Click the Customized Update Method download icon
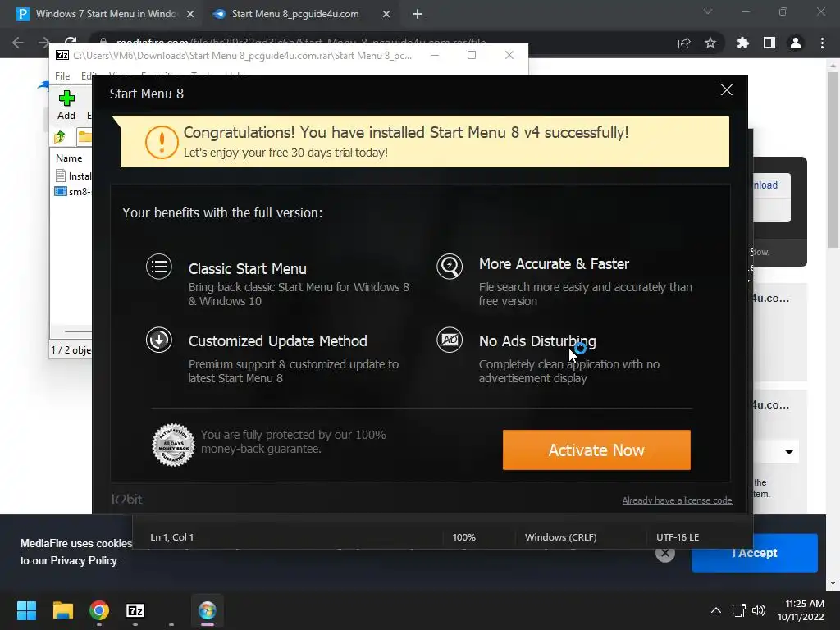 159,340
